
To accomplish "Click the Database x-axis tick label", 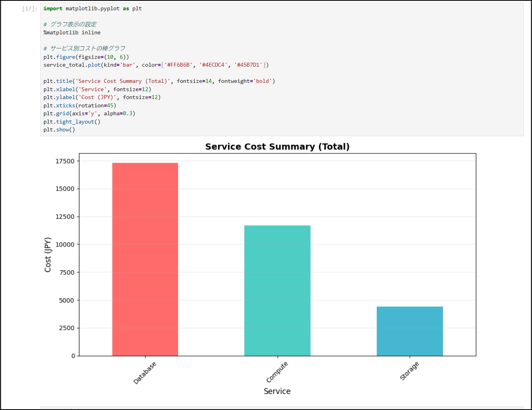I will pos(145,373).
